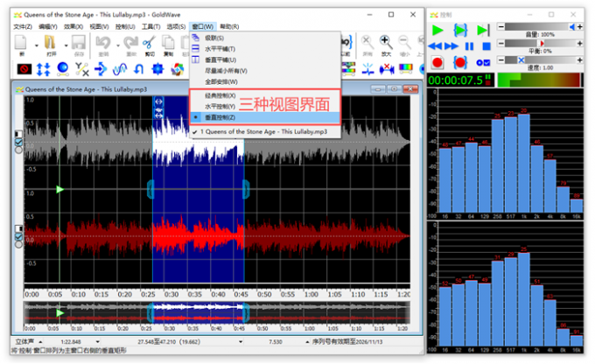Viewport: 595px width, 364px height.
Task: Open the View (V) menu
Action: pos(99,26)
